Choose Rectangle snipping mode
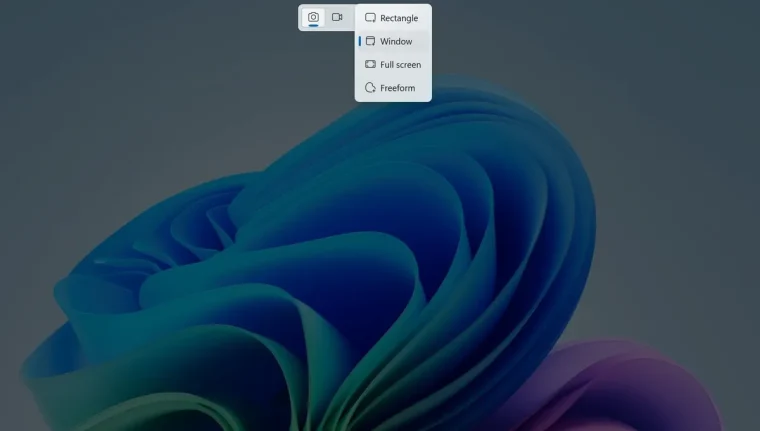760x431 pixels. pos(393,18)
